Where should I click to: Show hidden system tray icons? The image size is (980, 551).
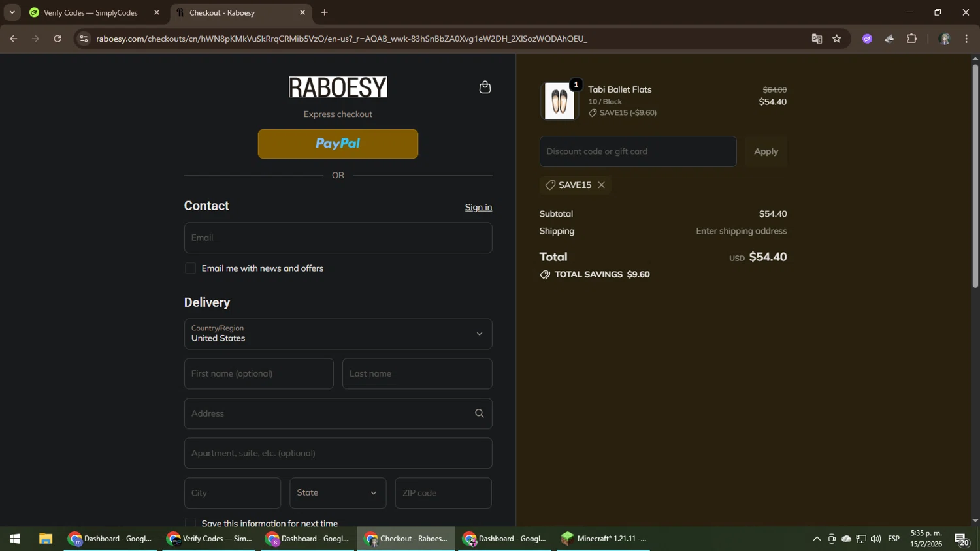pos(817,539)
